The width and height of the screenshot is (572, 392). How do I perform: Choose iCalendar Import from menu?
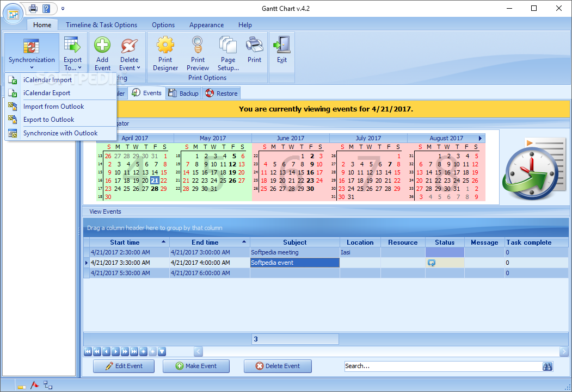point(60,80)
